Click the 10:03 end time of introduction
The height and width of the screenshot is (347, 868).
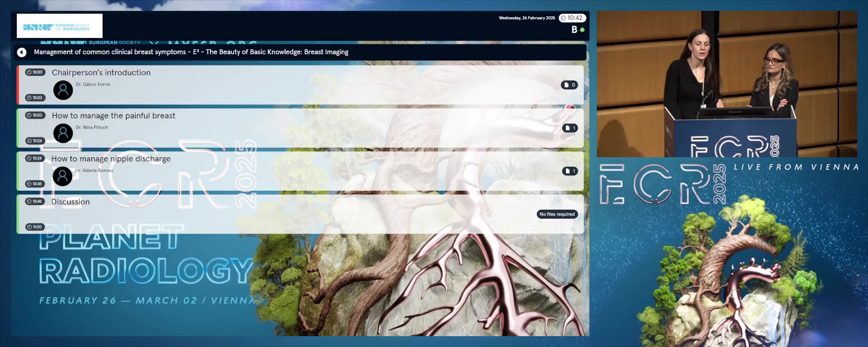coord(35,98)
